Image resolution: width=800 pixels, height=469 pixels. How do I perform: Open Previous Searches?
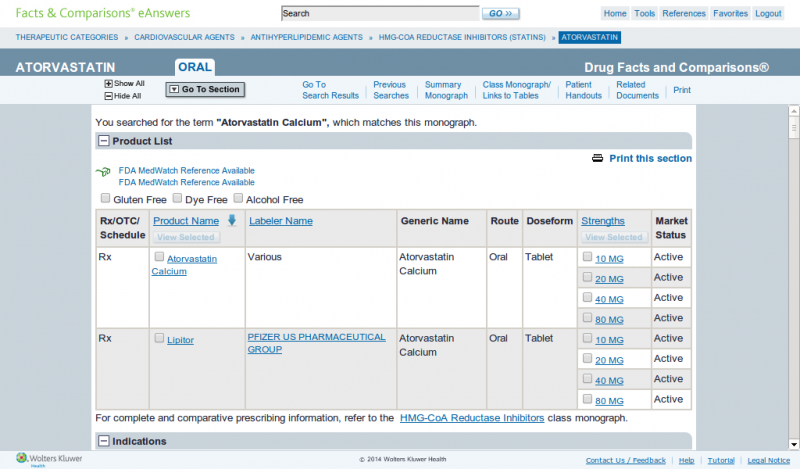391,90
